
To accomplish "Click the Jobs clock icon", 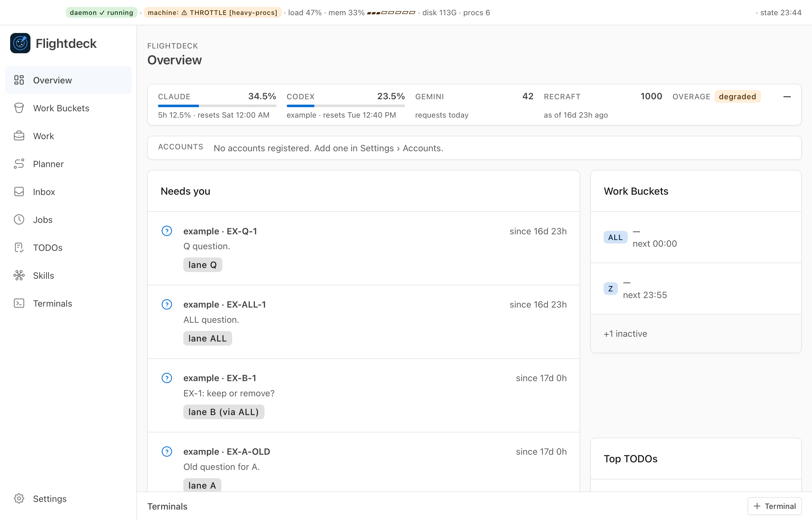I will click(x=19, y=219).
